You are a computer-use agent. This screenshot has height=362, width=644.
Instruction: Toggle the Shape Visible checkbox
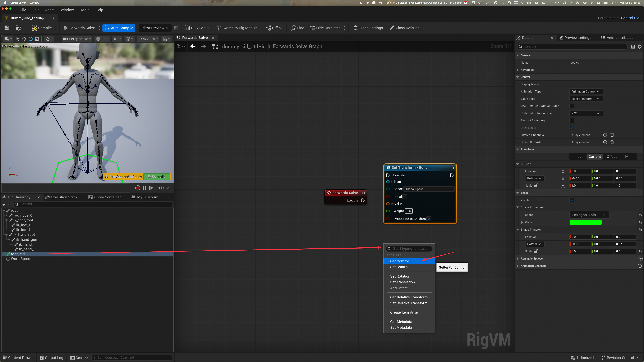[572, 200]
